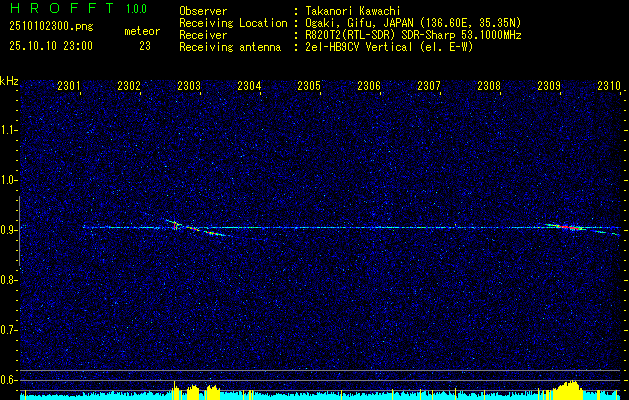Click gray vertical bar beside 0.9 kHz
Screen dimensions: 629x400
coord(19,231)
